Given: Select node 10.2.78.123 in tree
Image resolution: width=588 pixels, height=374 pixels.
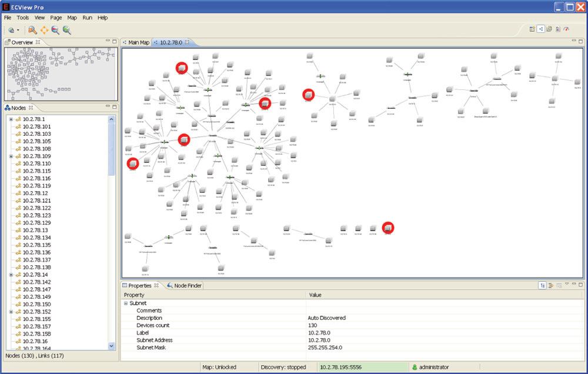Looking at the screenshot, I should tap(36, 215).
